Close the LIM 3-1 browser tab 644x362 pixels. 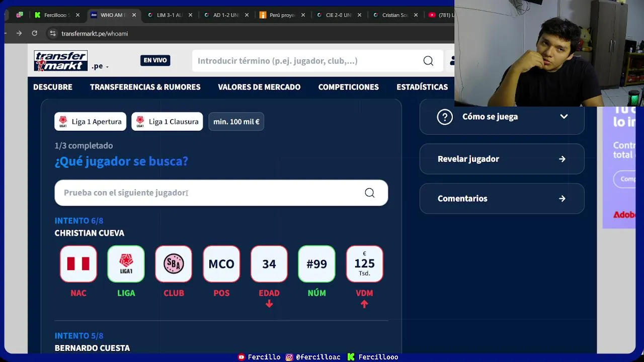pyautogui.click(x=190, y=15)
